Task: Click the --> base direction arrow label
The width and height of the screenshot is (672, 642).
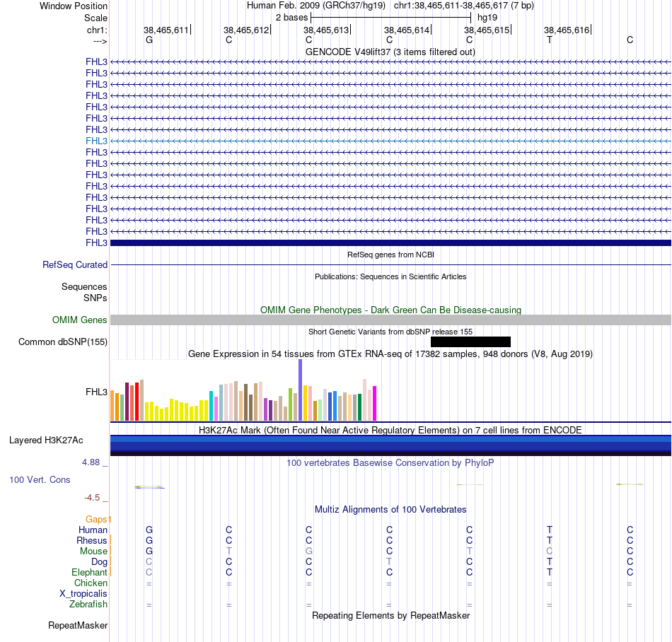Action: point(100,41)
